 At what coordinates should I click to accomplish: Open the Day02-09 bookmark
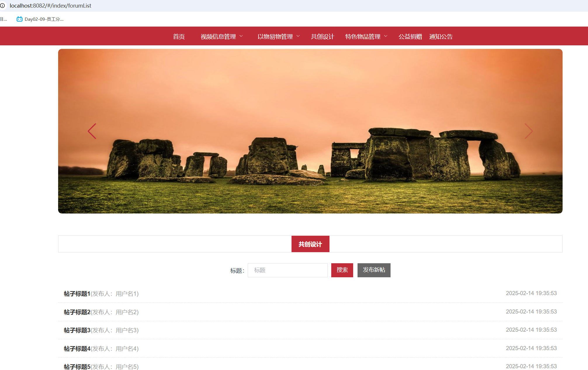pyautogui.click(x=40, y=19)
